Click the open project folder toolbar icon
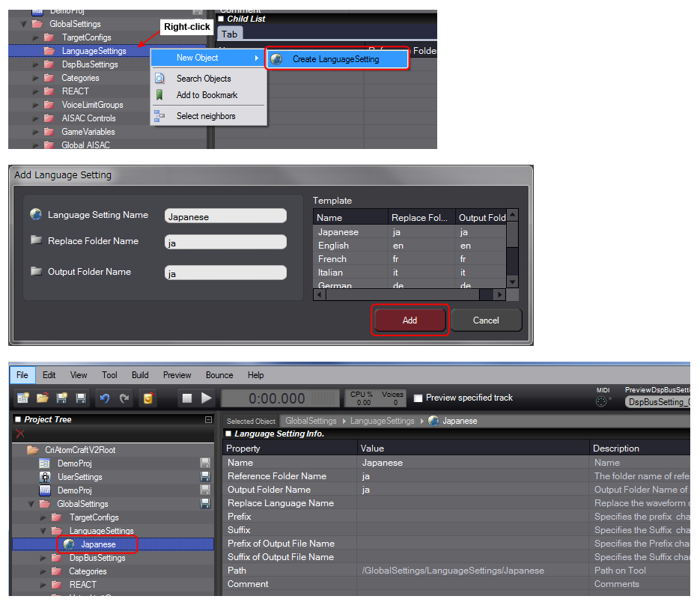Viewport: 700px width, 605px height. (x=43, y=398)
